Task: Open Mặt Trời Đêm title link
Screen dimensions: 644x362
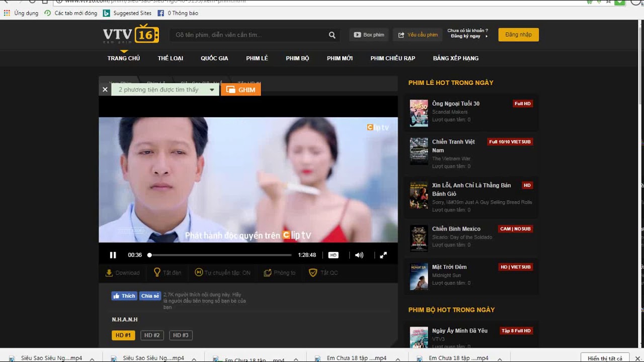Action: tap(449, 267)
